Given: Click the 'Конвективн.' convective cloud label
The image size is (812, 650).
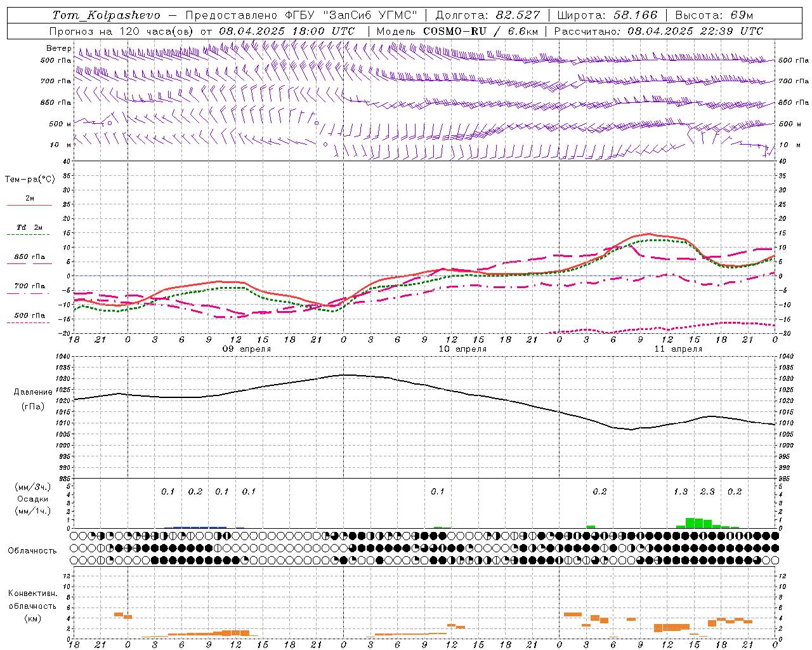Looking at the screenshot, I should click(x=32, y=594).
